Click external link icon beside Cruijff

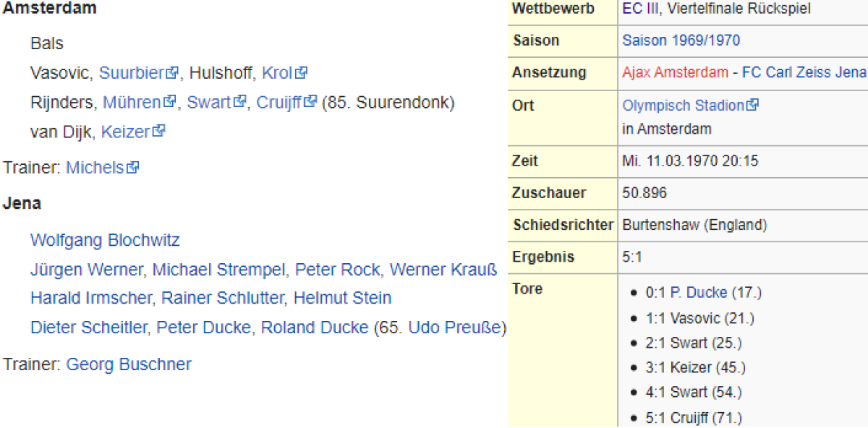tap(311, 103)
